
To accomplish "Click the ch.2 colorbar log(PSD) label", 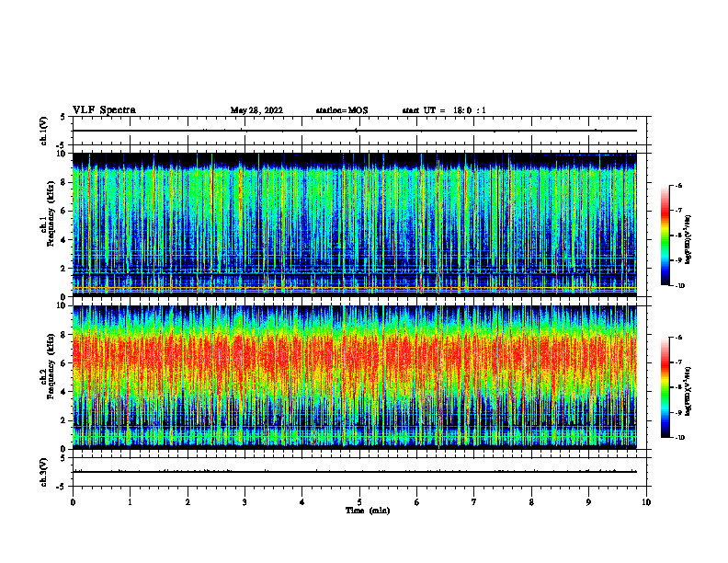I will 688,391.
